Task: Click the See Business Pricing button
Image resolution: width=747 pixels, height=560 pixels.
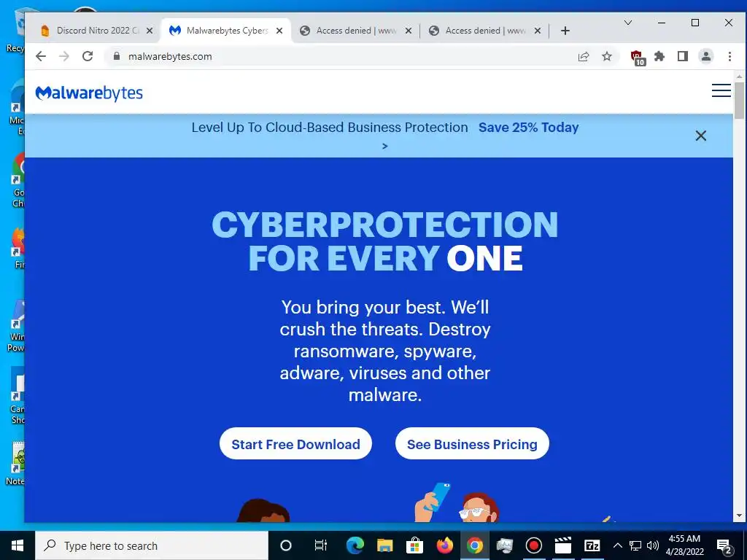Action: coord(472,444)
